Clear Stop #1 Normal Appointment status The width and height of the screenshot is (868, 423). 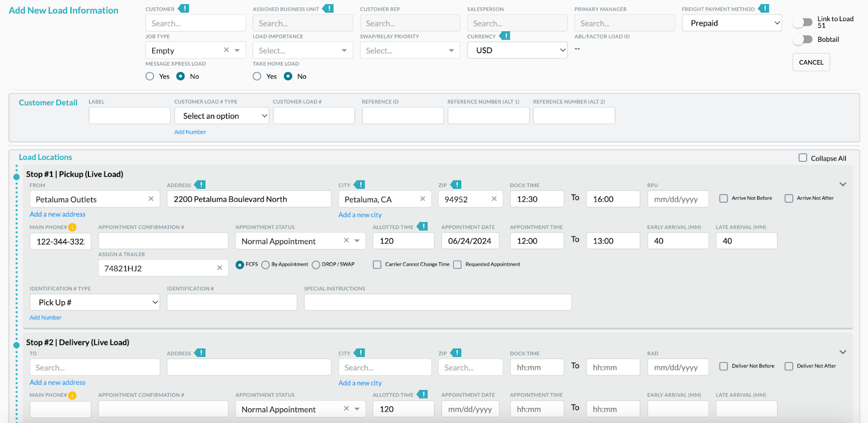346,240
